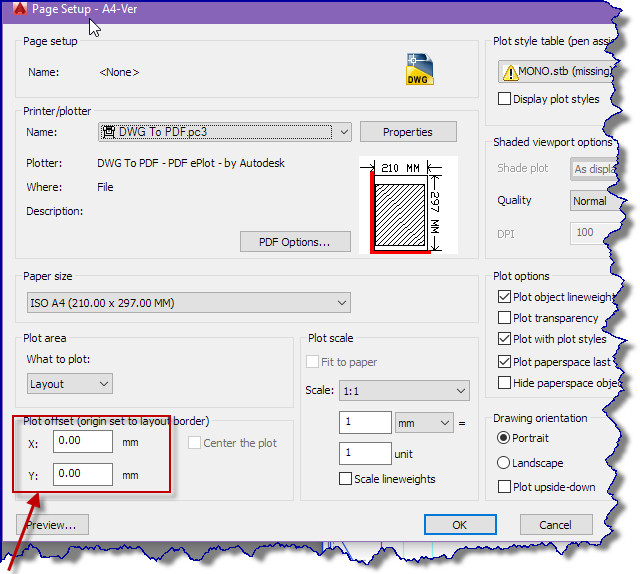Toggle the Fit to paper checkbox
Viewport: 640px width, 574px height.
tap(312, 361)
